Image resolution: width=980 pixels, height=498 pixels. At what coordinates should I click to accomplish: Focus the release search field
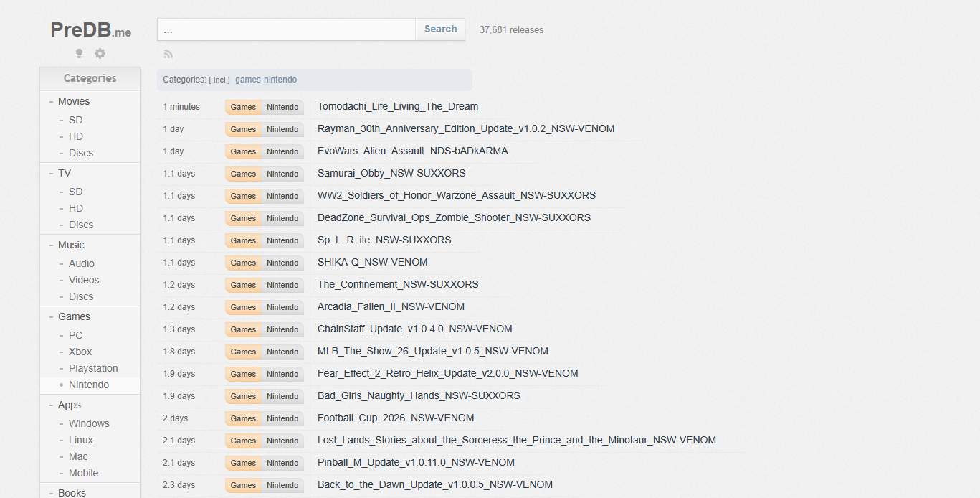pos(286,29)
